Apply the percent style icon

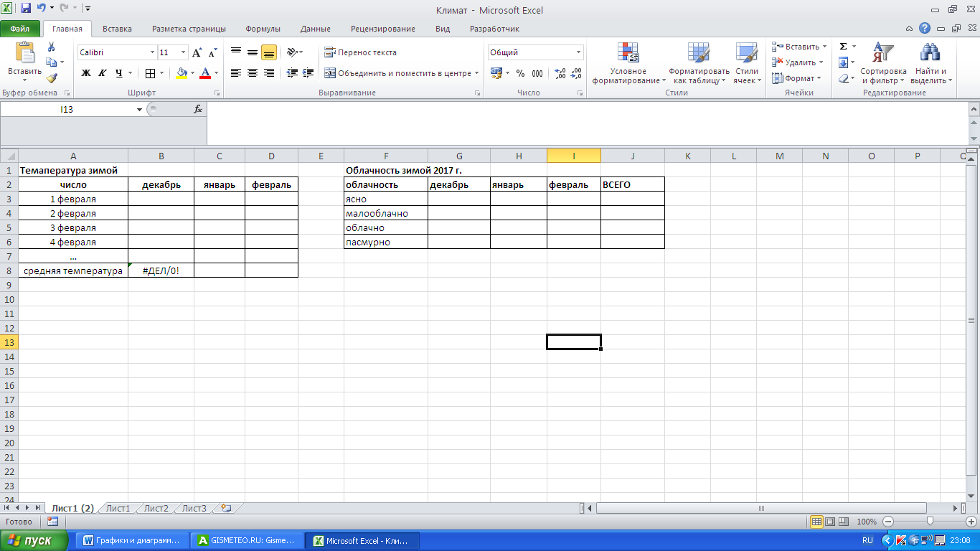click(x=520, y=73)
